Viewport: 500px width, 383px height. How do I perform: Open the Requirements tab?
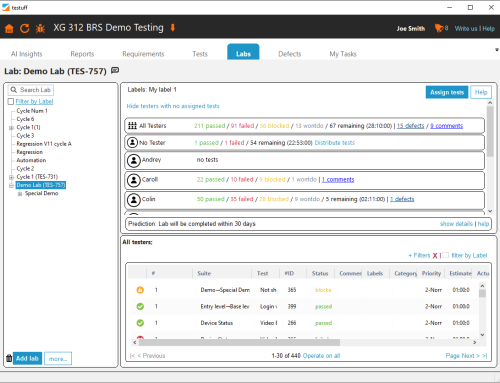click(143, 54)
